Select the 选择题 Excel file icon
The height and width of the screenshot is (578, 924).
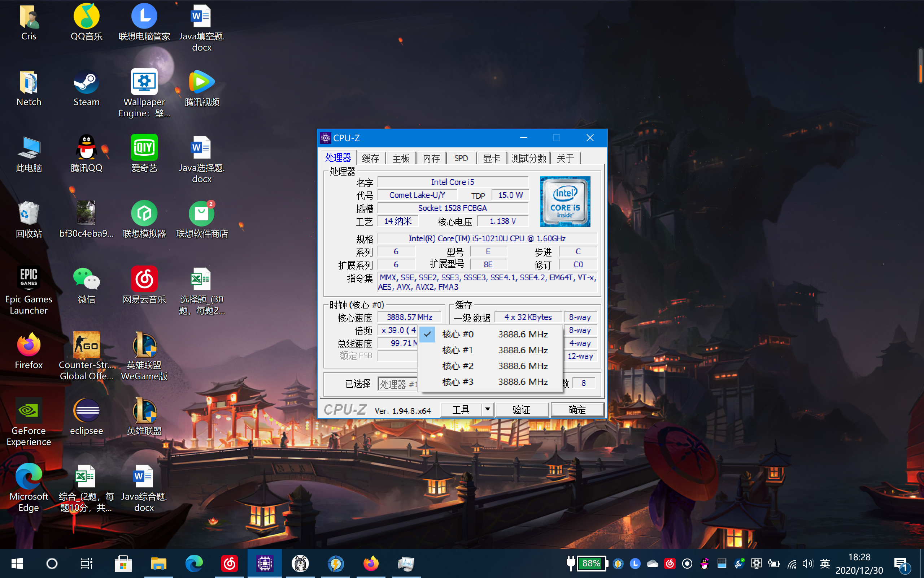[201, 279]
